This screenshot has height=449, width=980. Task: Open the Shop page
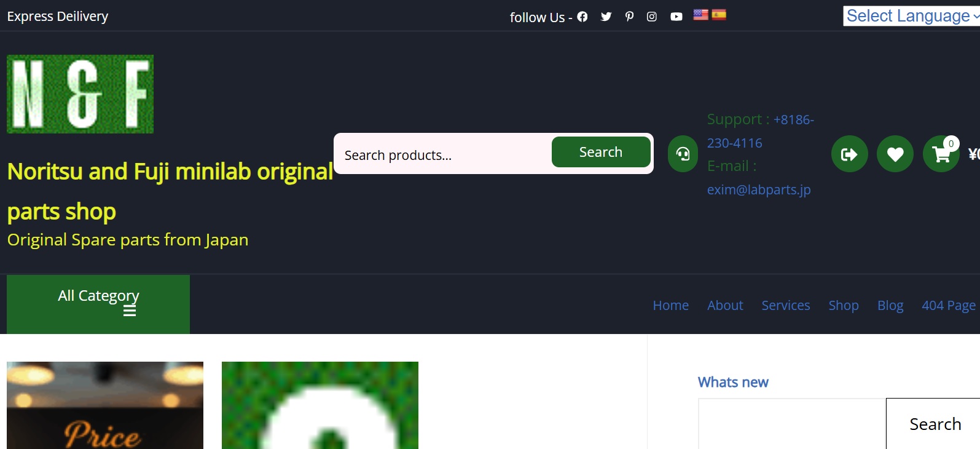point(844,306)
